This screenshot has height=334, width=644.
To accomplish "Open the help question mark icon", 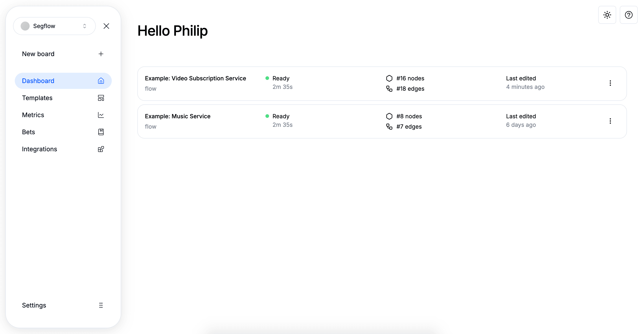I will tap(629, 15).
